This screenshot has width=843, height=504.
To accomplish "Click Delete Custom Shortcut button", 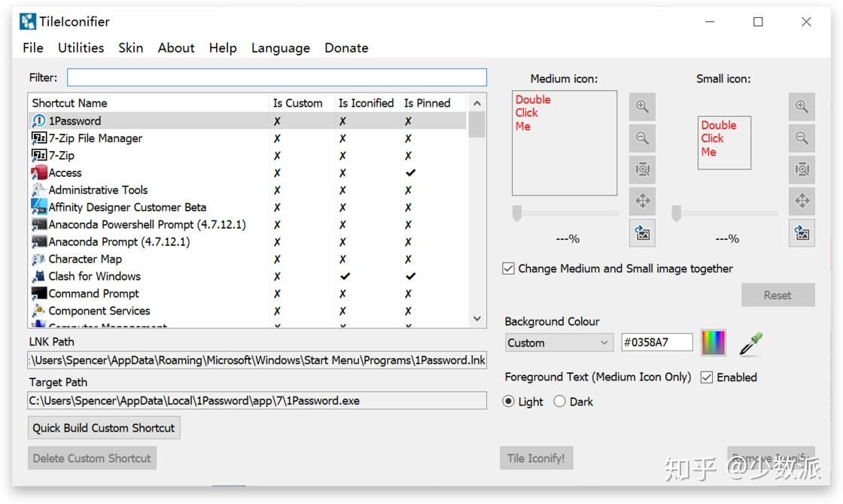I will pos(92,458).
